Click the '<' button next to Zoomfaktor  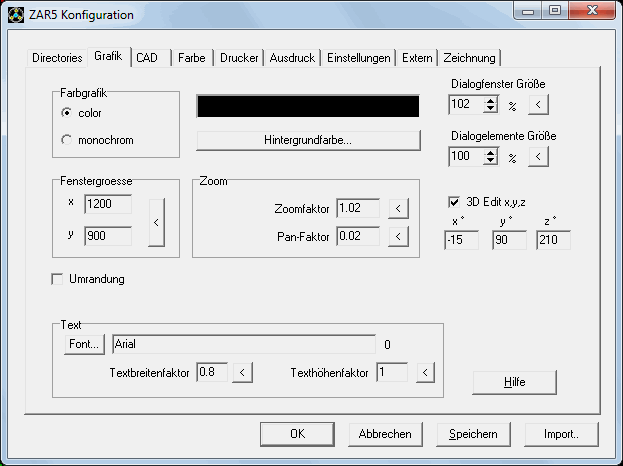pyautogui.click(x=398, y=209)
